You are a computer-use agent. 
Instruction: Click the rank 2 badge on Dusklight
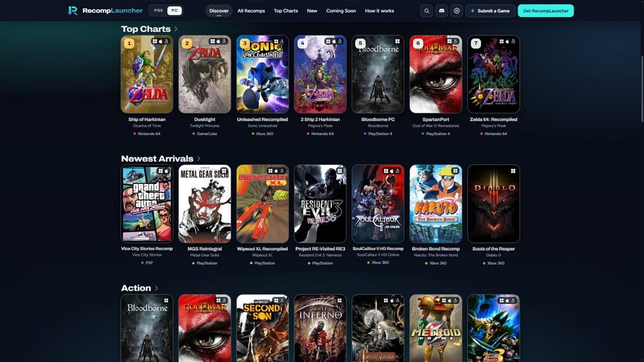(187, 43)
